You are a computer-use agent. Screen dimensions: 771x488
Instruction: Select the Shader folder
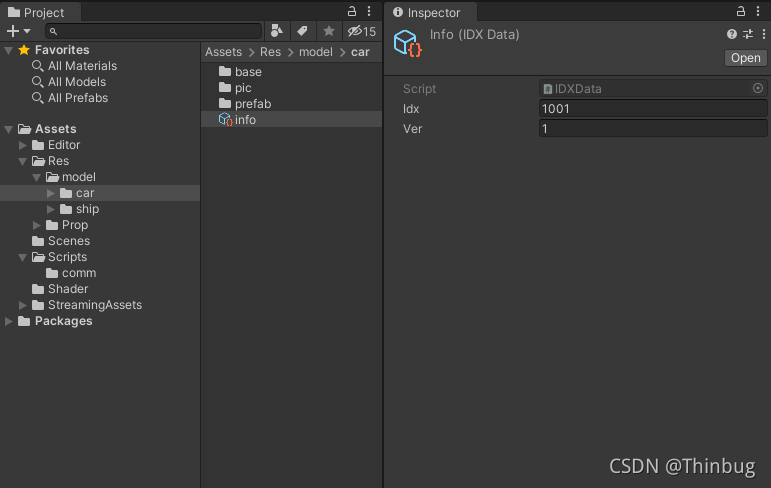(x=68, y=289)
